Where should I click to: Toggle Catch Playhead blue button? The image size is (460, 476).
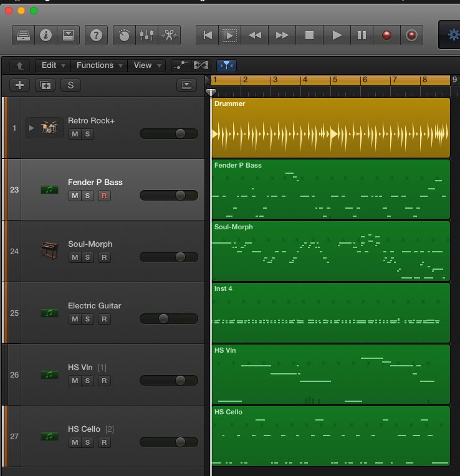pos(226,65)
